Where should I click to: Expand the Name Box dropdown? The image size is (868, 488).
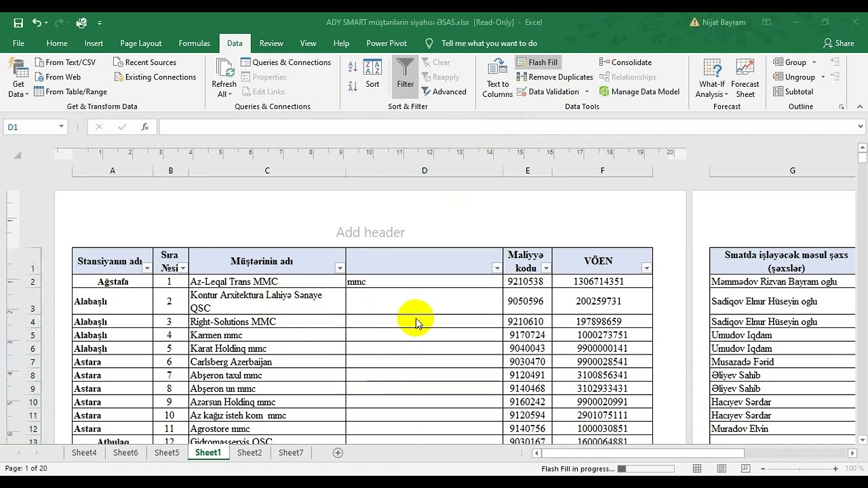coord(61,127)
